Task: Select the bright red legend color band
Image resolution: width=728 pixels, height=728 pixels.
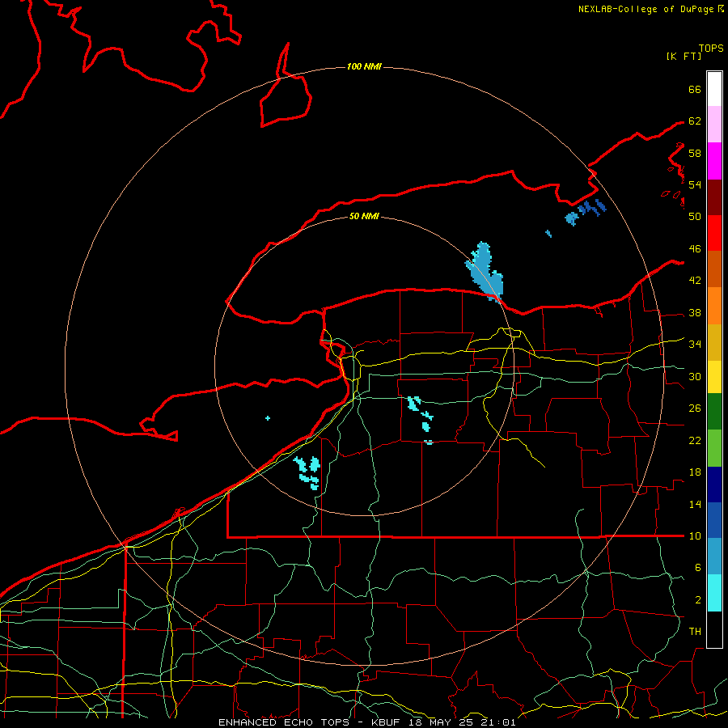Action: click(714, 233)
